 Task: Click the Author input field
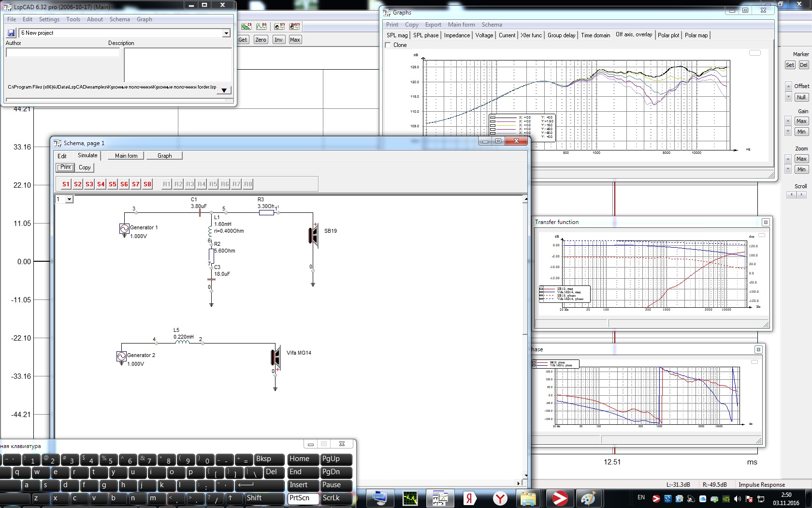pyautogui.click(x=62, y=53)
